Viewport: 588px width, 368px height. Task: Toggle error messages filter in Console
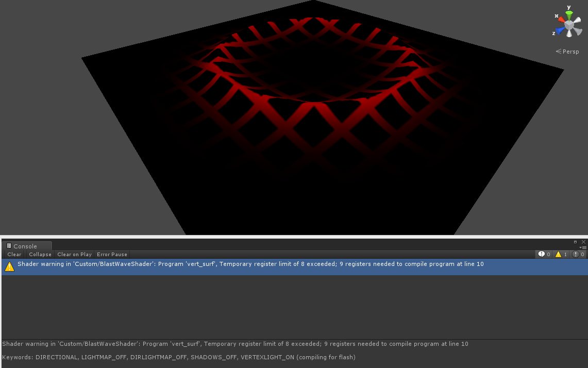pos(578,254)
